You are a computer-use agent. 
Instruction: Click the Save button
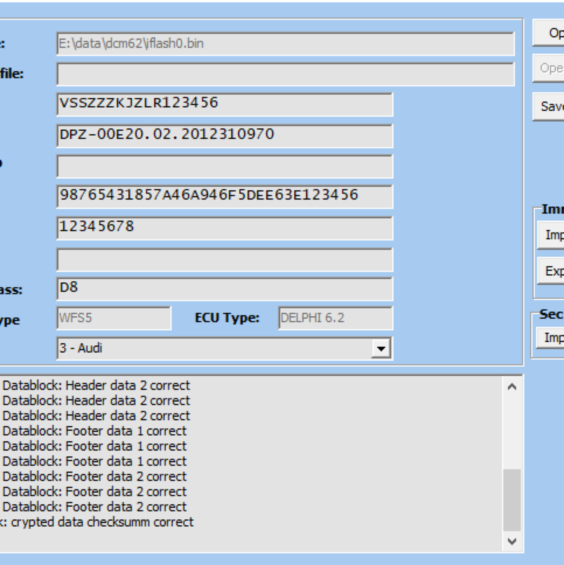(x=549, y=107)
